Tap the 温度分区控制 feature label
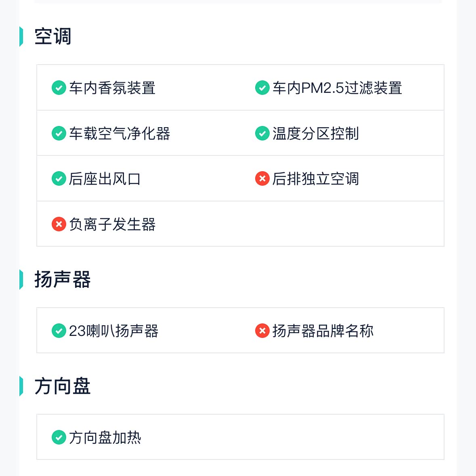The height and width of the screenshot is (476, 476). coord(315,134)
